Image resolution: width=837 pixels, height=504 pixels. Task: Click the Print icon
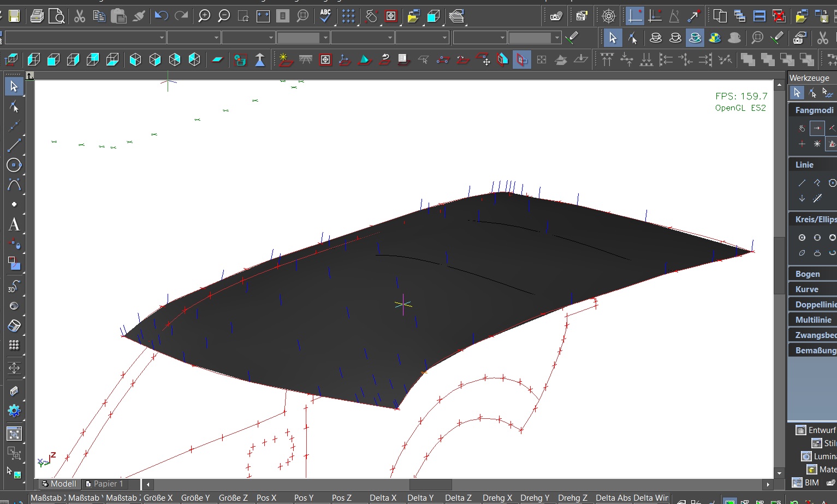click(37, 16)
